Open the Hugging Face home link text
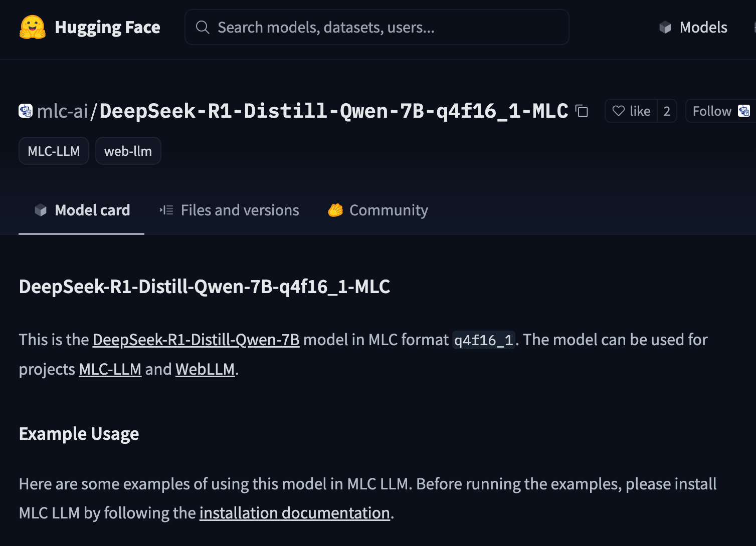756x546 pixels. tap(107, 27)
